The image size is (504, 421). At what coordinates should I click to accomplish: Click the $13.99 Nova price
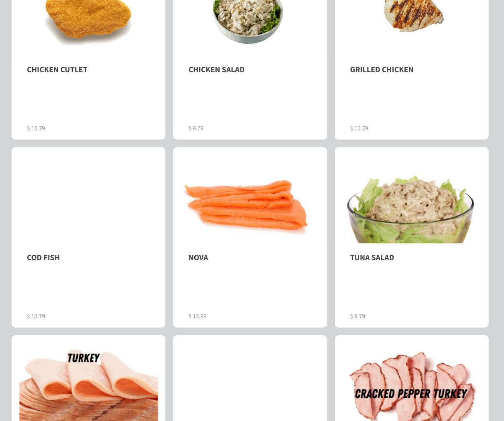click(x=197, y=316)
